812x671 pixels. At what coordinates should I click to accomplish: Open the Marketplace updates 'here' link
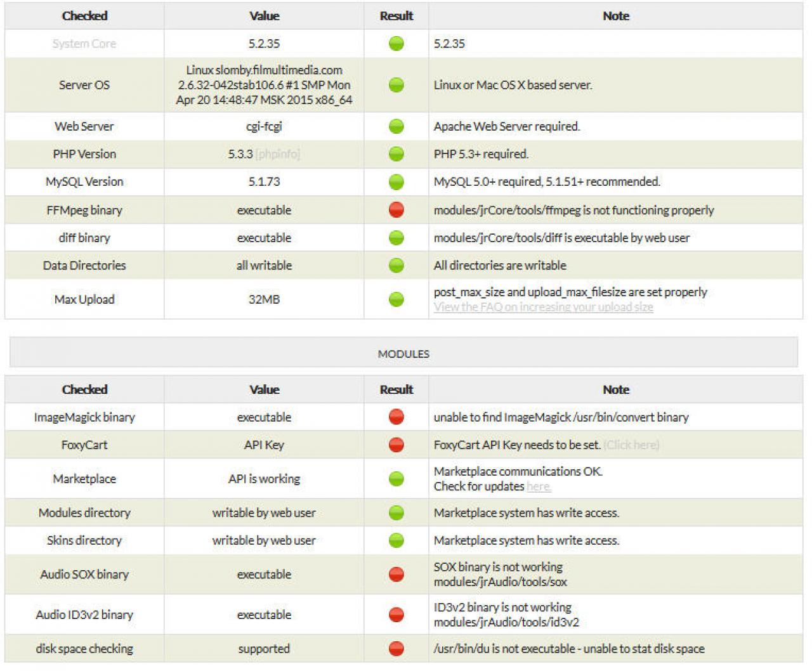(539, 487)
